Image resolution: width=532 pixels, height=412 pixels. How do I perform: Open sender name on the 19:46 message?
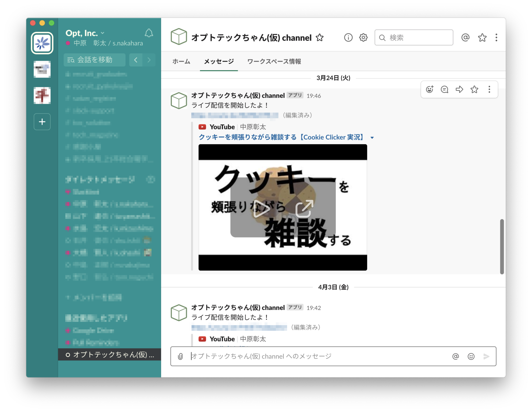coord(238,96)
